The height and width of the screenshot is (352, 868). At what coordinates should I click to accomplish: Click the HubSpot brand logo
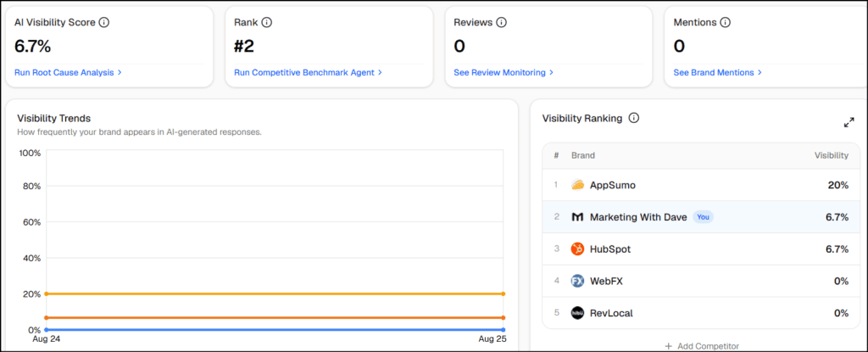click(x=577, y=249)
